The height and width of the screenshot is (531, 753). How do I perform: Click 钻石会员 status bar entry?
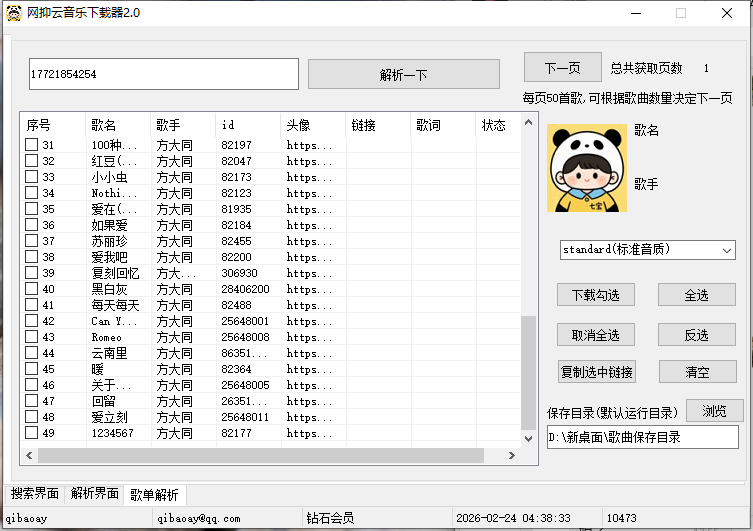[330, 518]
